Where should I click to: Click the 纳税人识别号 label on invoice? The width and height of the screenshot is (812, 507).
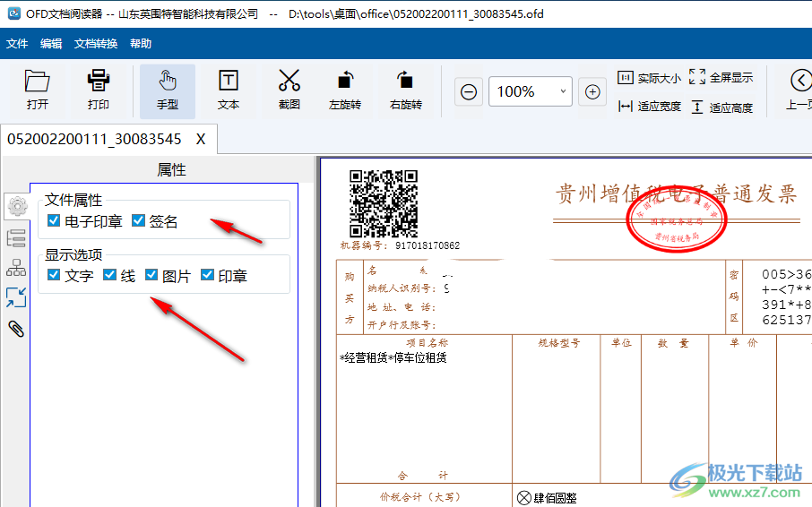pos(402,288)
